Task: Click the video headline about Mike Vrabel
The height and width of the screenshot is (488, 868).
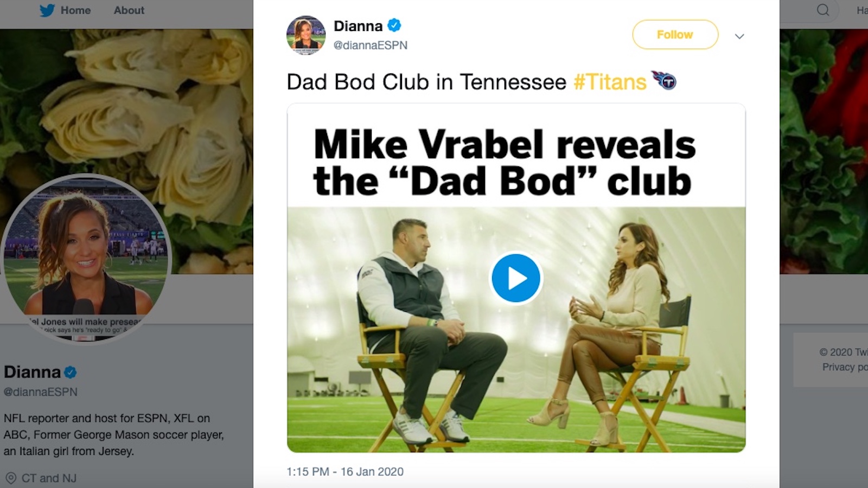Action: (504, 162)
